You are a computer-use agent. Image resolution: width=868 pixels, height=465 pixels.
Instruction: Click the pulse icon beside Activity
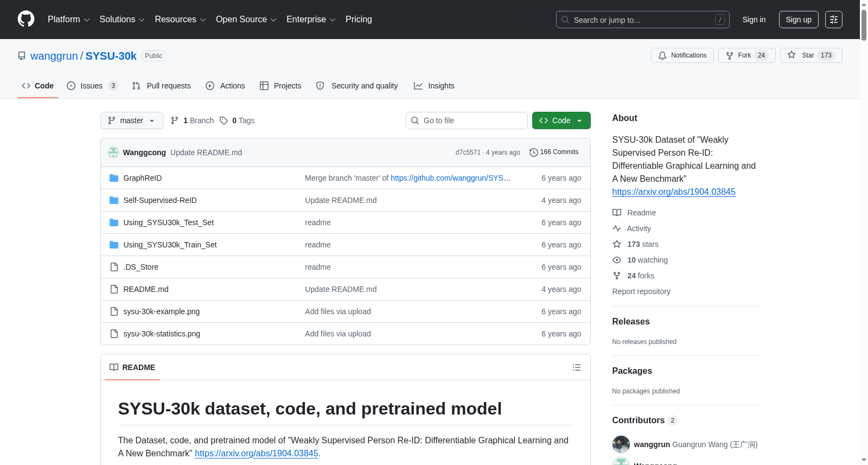(x=617, y=228)
